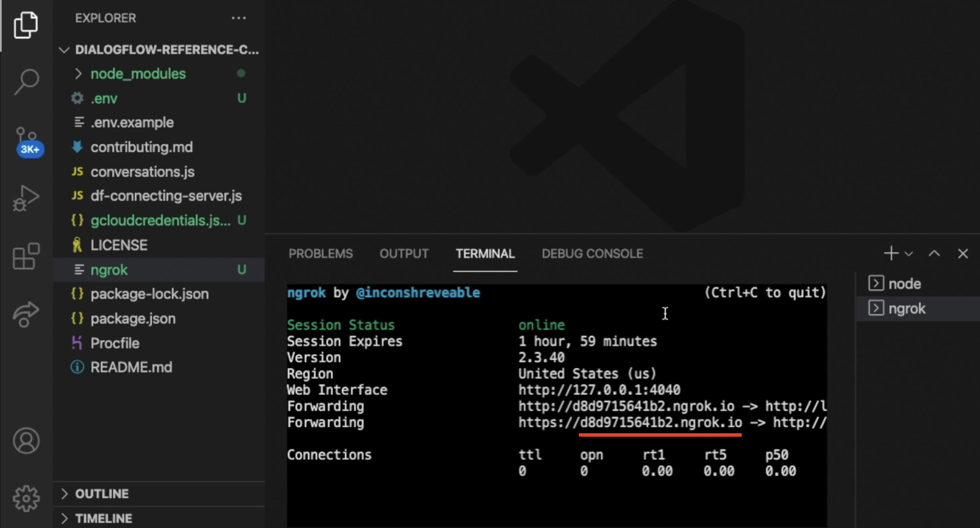Image resolution: width=980 pixels, height=528 pixels.
Task: Open the Extensions view icon
Action: pyautogui.click(x=26, y=256)
